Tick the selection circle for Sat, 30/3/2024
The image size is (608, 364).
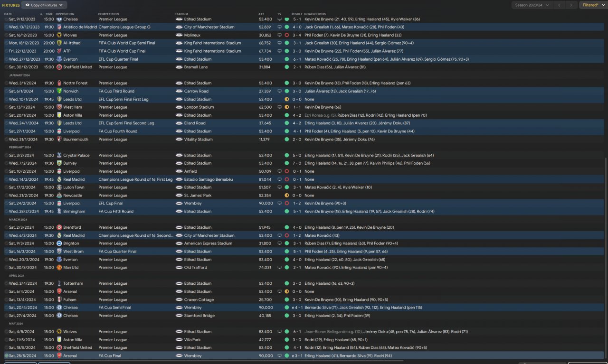coord(7,268)
